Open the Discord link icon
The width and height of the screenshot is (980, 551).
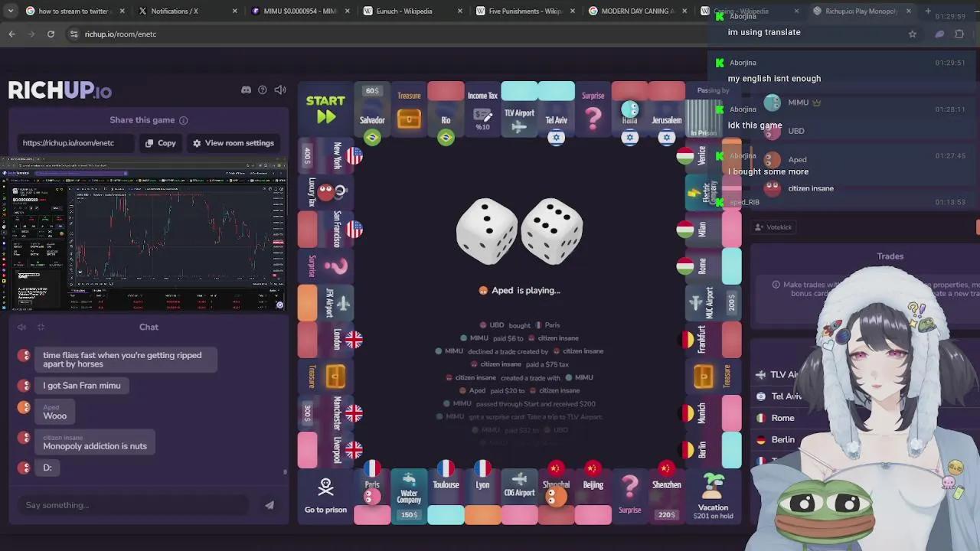pyautogui.click(x=246, y=90)
